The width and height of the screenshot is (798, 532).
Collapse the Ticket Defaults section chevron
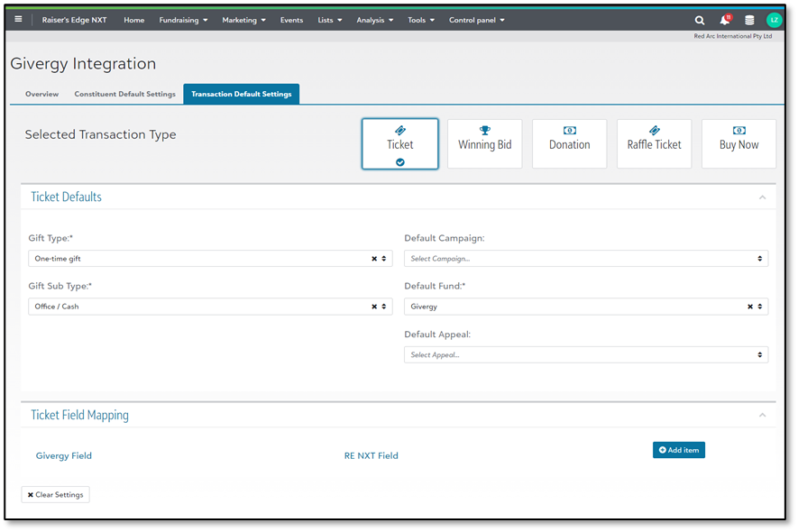[x=762, y=196]
